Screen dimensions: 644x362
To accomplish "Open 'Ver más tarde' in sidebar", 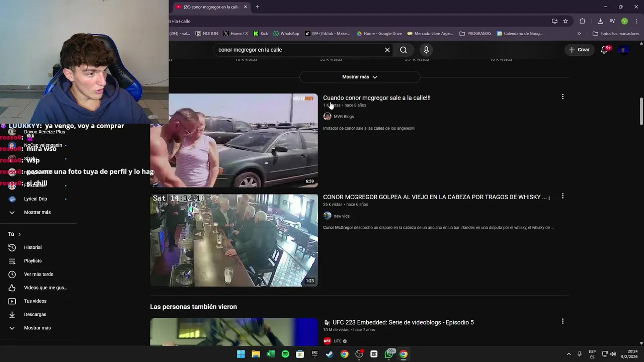I will 38,274.
